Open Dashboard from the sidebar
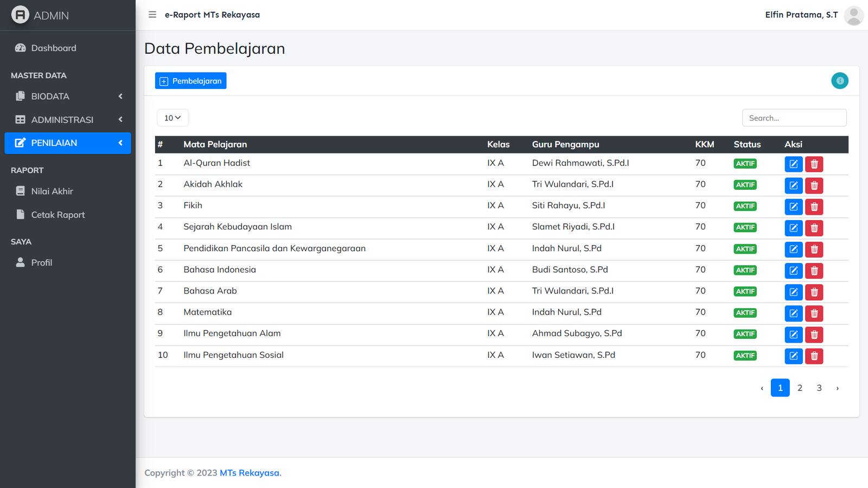 53,48
